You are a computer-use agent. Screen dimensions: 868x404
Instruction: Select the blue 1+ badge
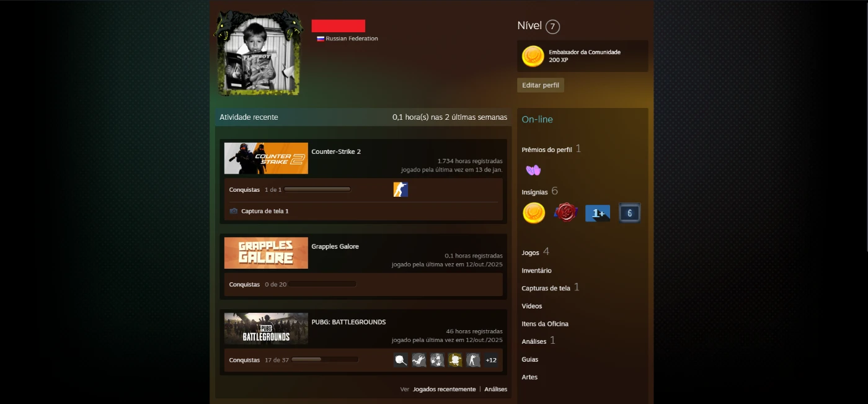pos(598,213)
